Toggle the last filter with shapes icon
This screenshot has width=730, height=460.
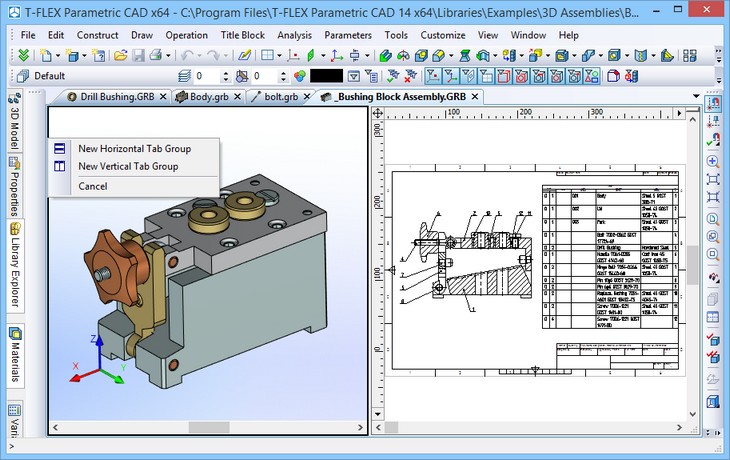(592, 76)
